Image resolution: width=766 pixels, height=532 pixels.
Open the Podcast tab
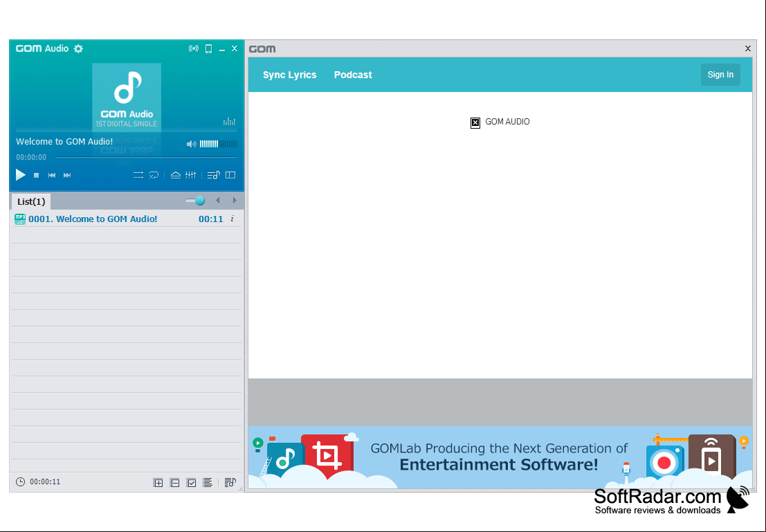[x=353, y=75]
